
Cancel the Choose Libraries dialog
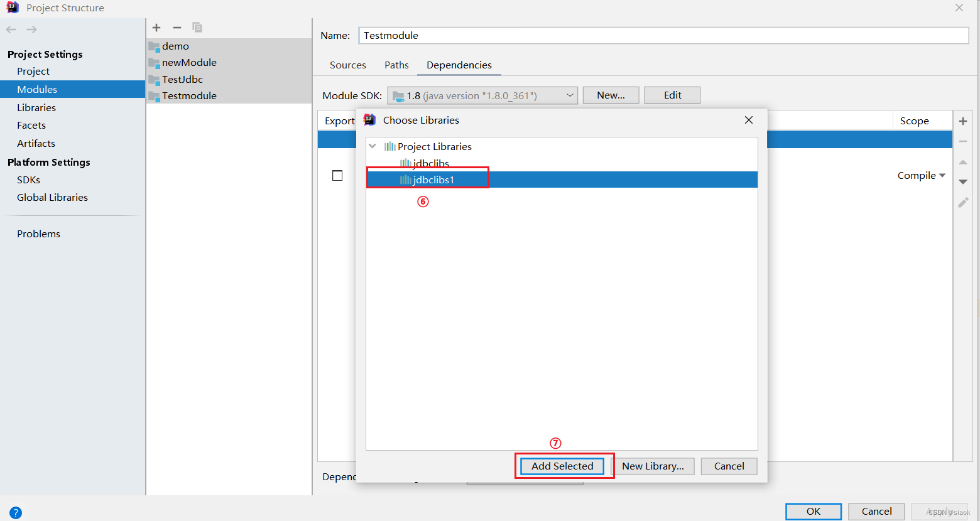click(729, 466)
